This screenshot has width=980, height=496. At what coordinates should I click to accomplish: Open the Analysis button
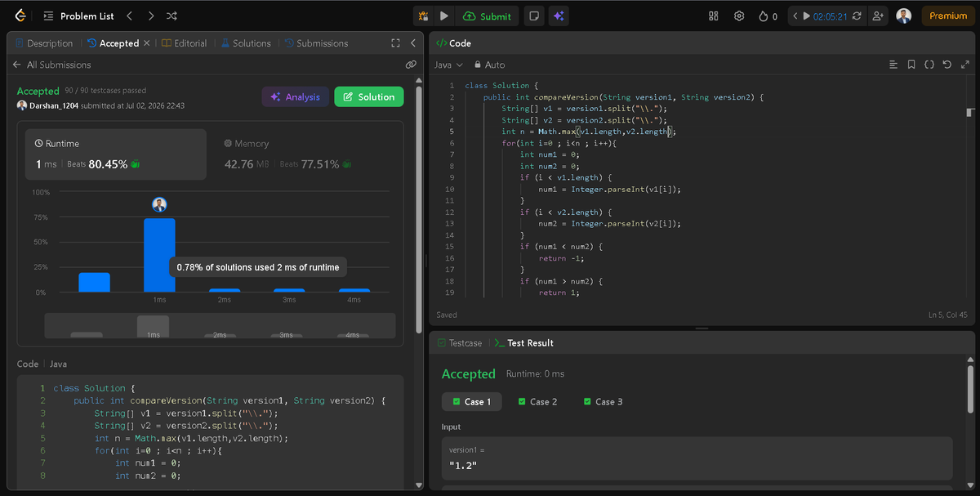tap(295, 96)
